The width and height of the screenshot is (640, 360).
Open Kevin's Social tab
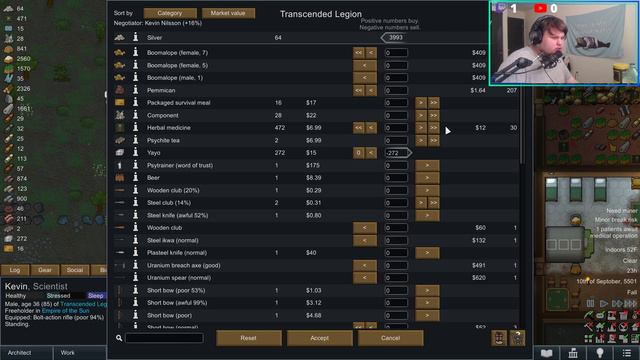click(x=75, y=270)
